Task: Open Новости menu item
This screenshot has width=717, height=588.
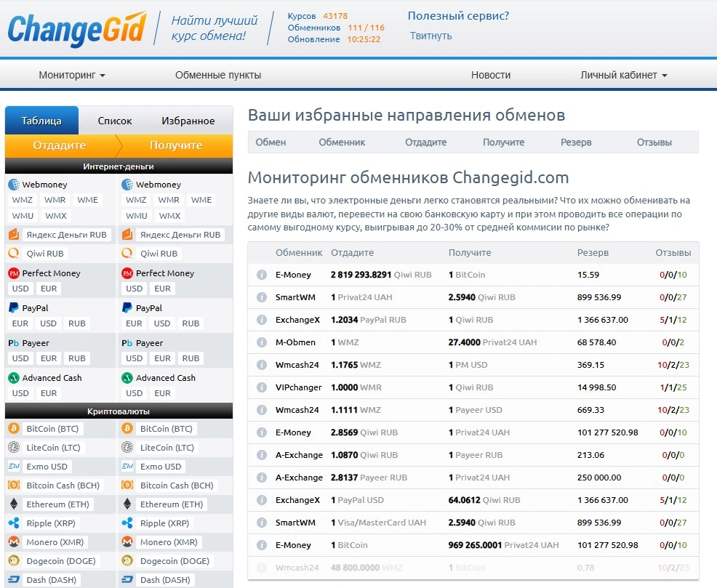Action: coord(491,75)
